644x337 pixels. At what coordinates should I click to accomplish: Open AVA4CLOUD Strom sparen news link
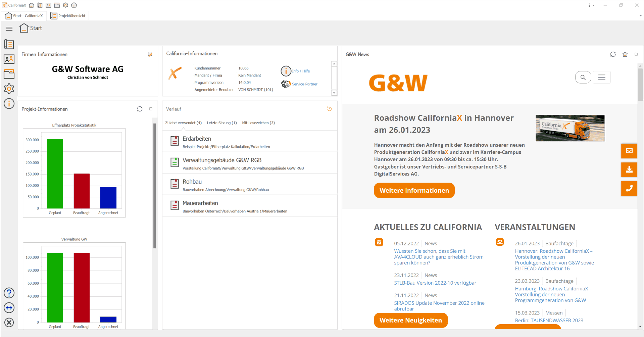click(x=439, y=257)
